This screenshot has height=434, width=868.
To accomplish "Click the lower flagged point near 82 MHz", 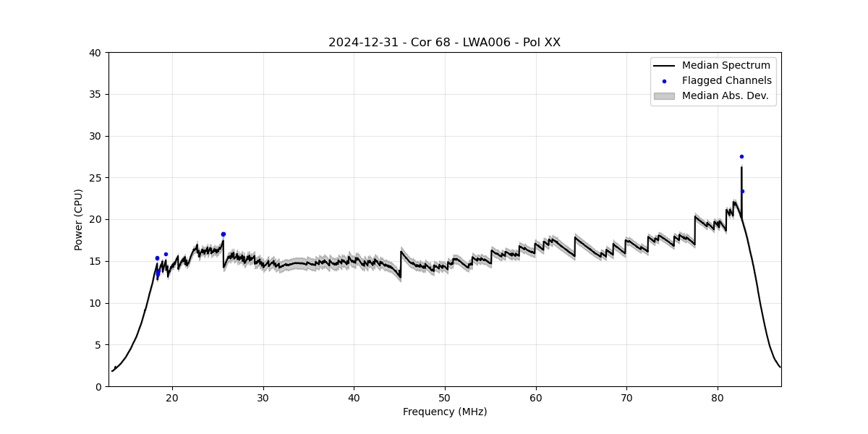I will click(x=742, y=192).
